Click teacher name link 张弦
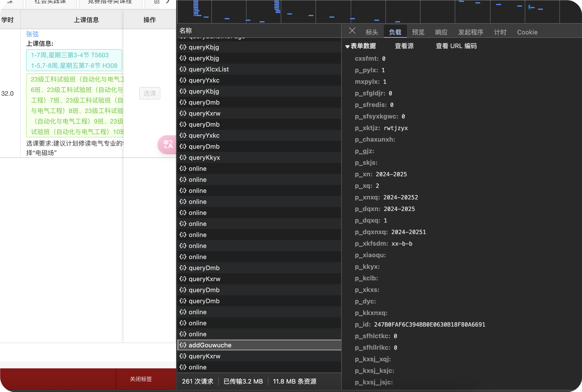This screenshot has width=582, height=392. coord(32,34)
